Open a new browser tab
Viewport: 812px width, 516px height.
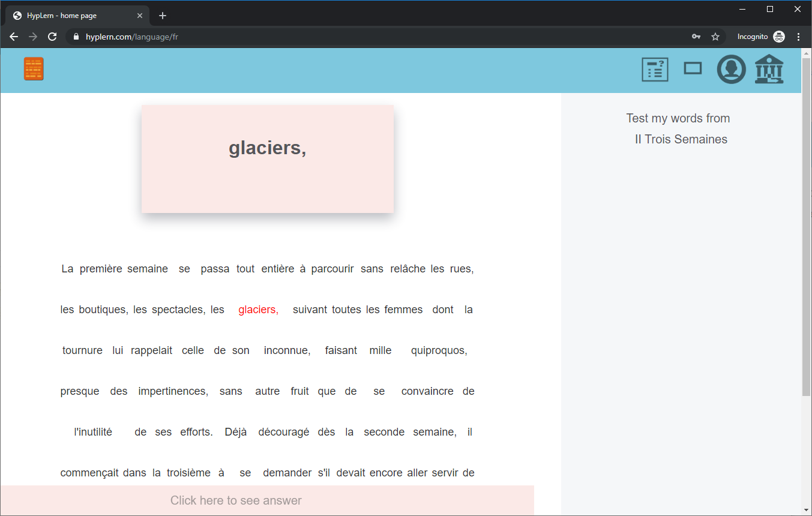pos(163,16)
